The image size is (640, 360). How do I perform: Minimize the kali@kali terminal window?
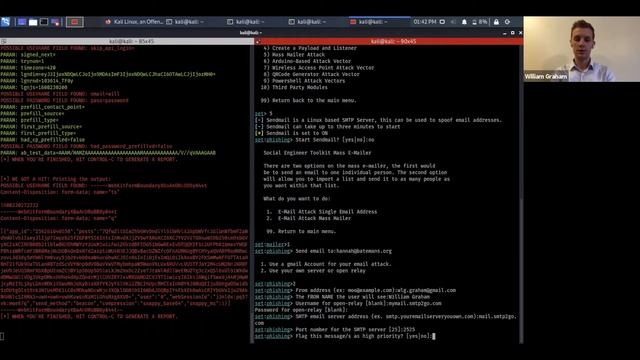click(x=504, y=33)
